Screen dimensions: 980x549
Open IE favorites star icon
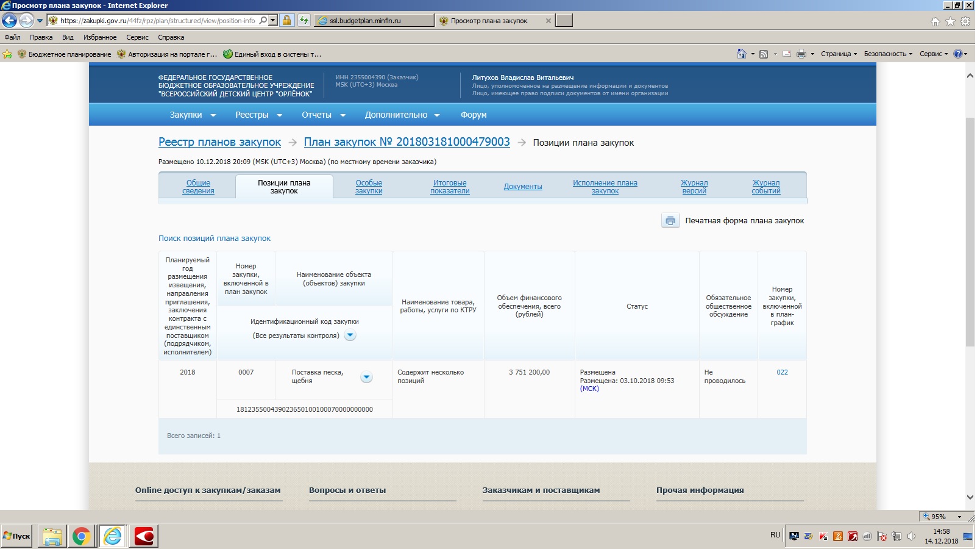pos(950,21)
